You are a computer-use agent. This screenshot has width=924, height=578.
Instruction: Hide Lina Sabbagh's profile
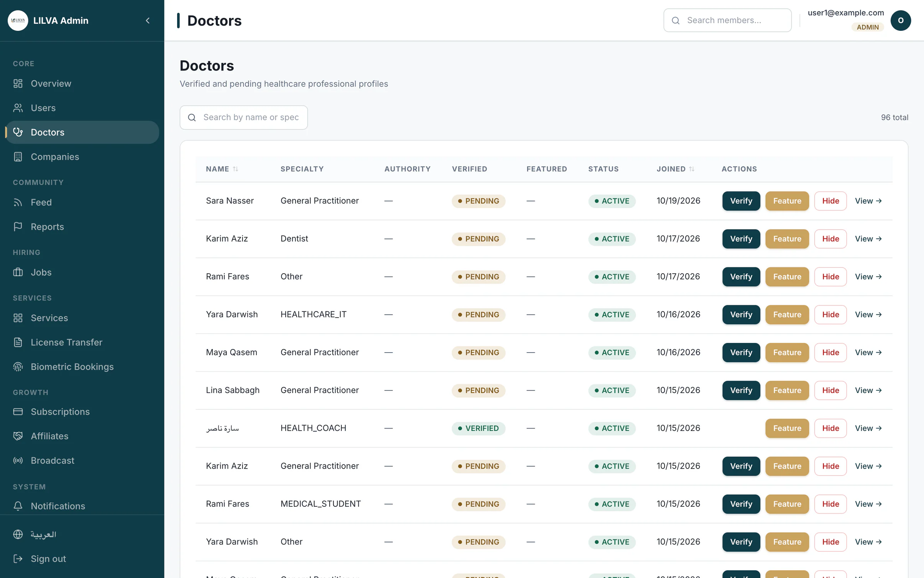tap(830, 390)
